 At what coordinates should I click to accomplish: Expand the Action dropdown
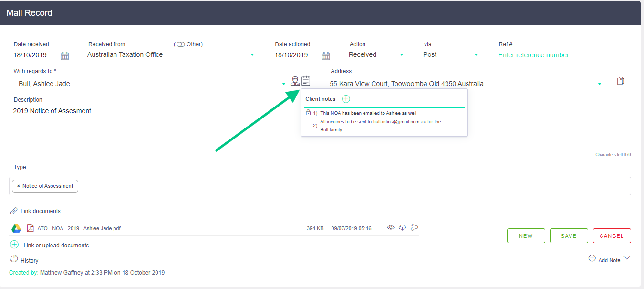click(402, 55)
